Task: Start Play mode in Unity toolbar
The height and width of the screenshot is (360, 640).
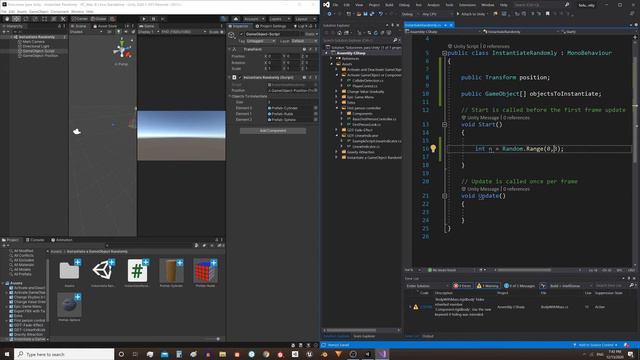Action: [x=144, y=19]
